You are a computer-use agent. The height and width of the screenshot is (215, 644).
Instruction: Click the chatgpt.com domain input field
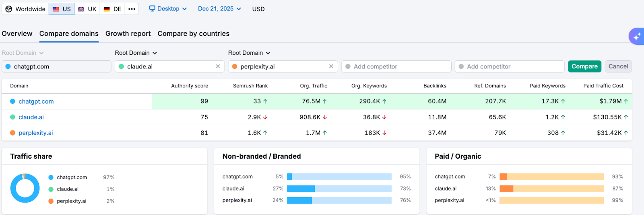point(56,66)
